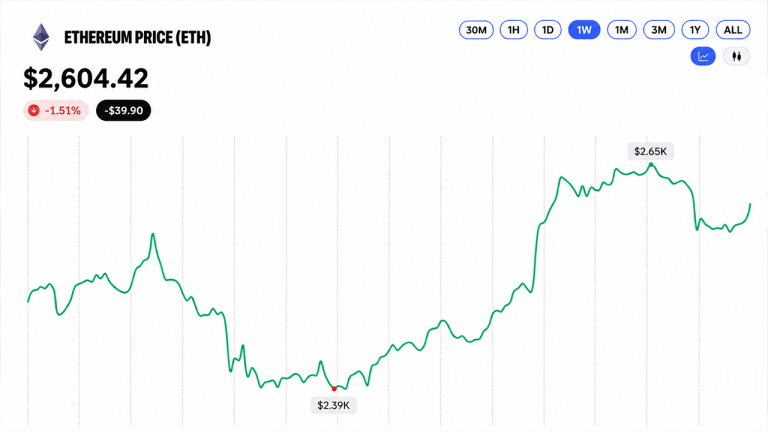Click the ETHEREUM PRICE (ETH) heading

[138, 37]
